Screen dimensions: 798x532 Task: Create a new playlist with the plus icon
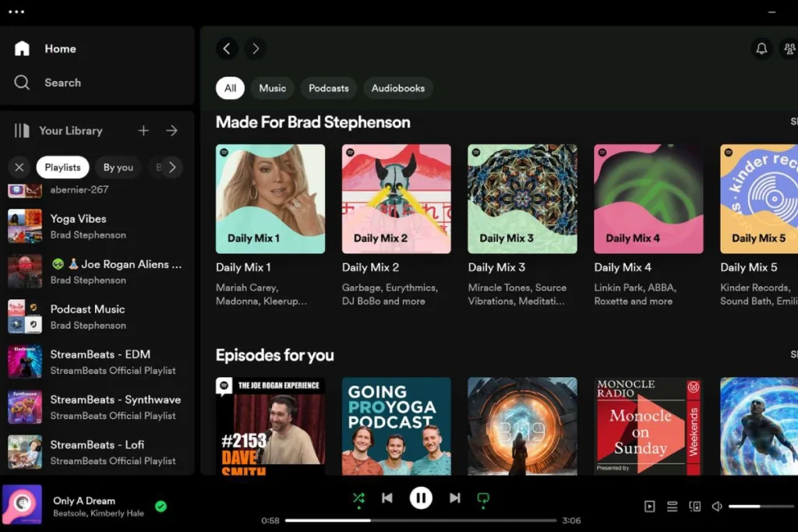tap(143, 131)
